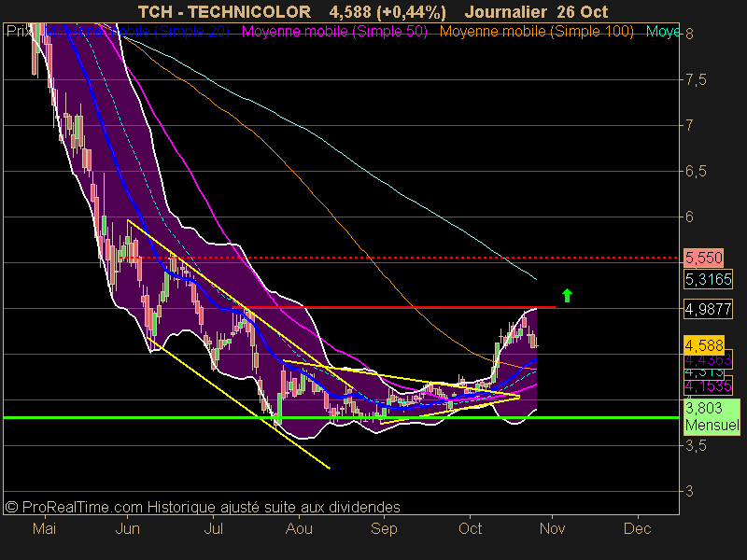Click the chart title TCH - TECHNICOLOR
Viewport: 747px width, 560px height.
(x=224, y=11)
